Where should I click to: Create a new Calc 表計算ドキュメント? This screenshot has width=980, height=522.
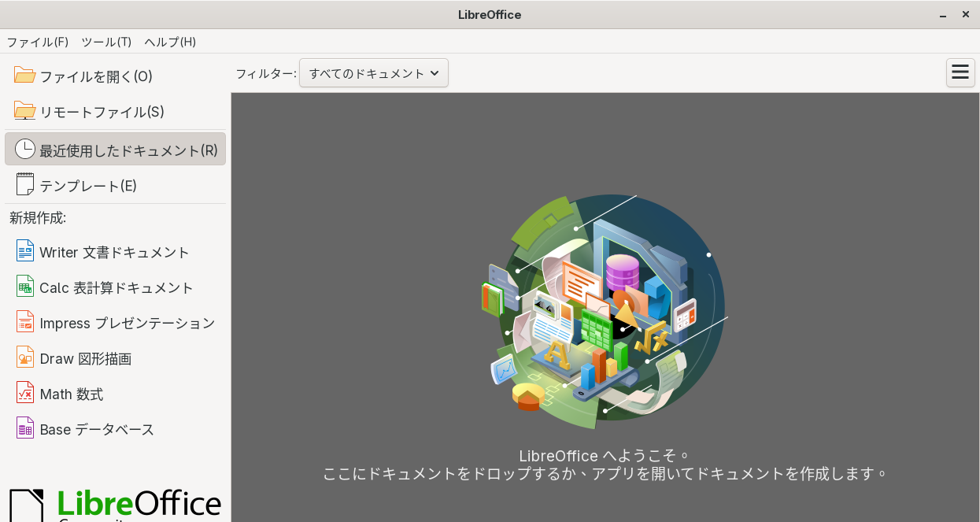click(x=115, y=287)
